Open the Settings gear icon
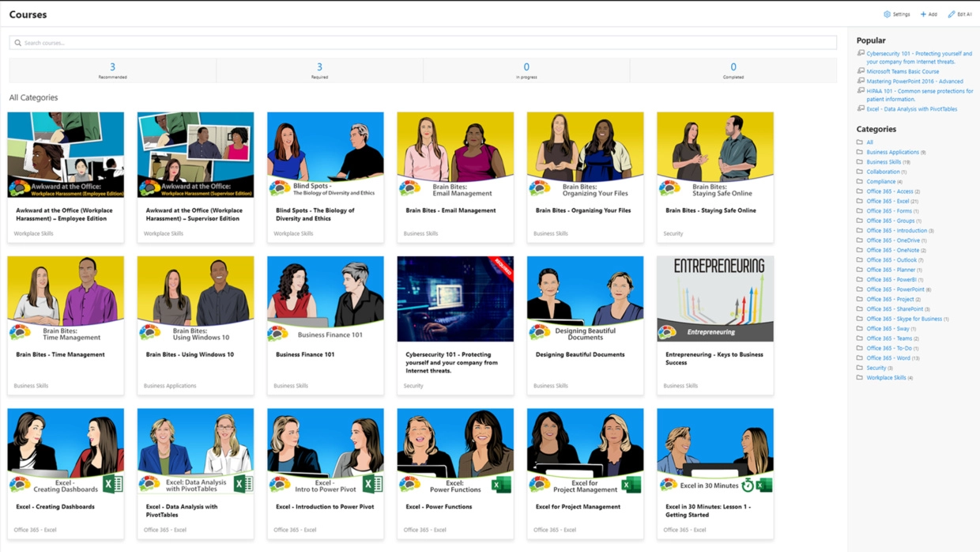 point(887,14)
